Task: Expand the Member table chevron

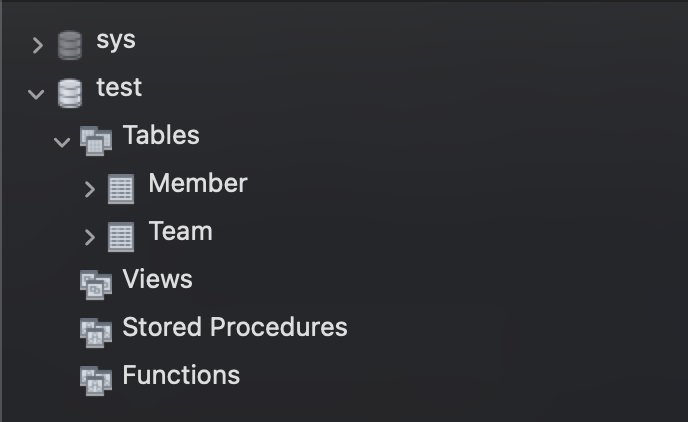Action: click(x=90, y=189)
